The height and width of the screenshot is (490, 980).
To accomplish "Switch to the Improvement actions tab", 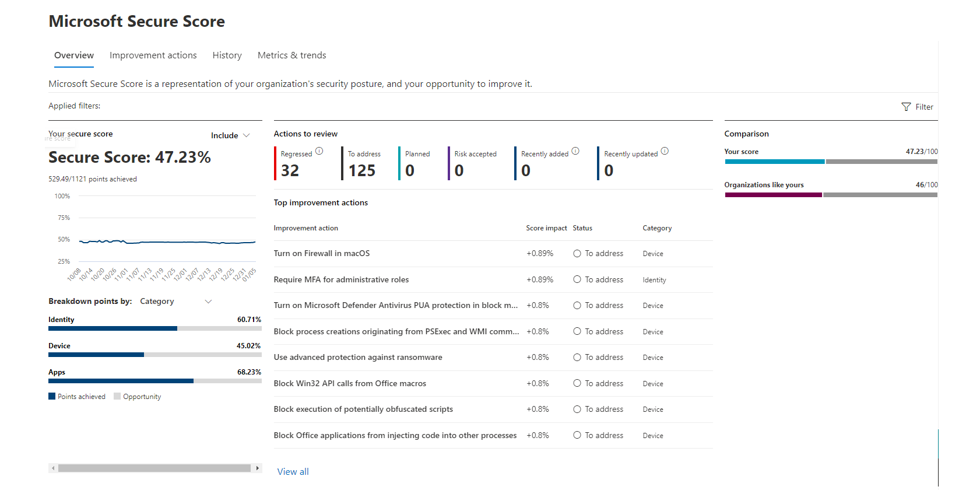I will pos(153,55).
